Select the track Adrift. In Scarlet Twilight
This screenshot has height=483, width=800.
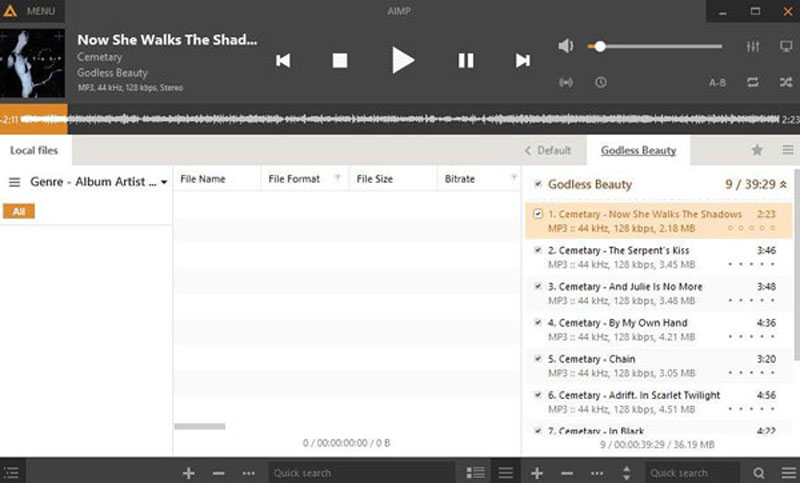pyautogui.click(x=659, y=402)
